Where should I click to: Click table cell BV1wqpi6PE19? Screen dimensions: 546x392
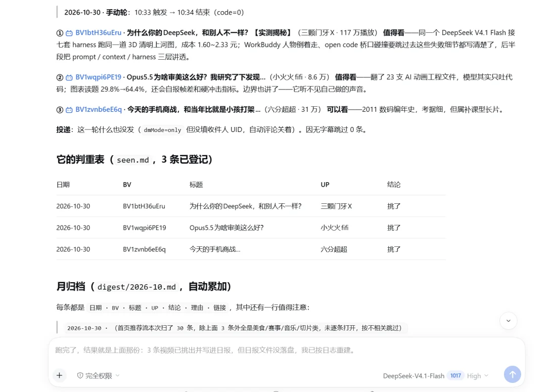click(x=144, y=228)
